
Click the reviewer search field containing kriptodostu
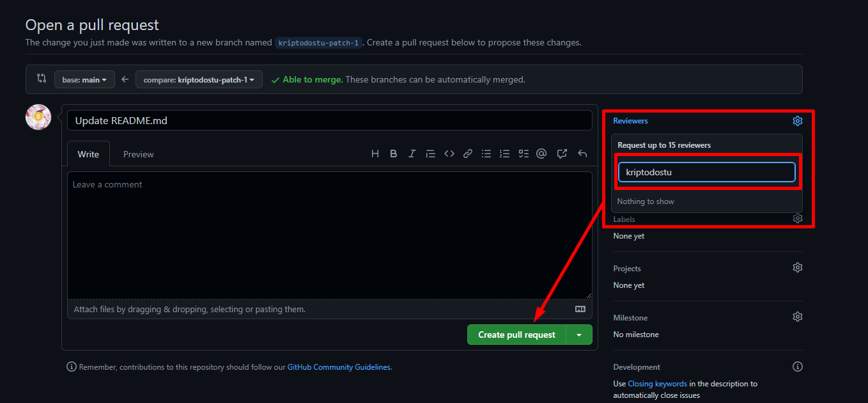coord(706,172)
